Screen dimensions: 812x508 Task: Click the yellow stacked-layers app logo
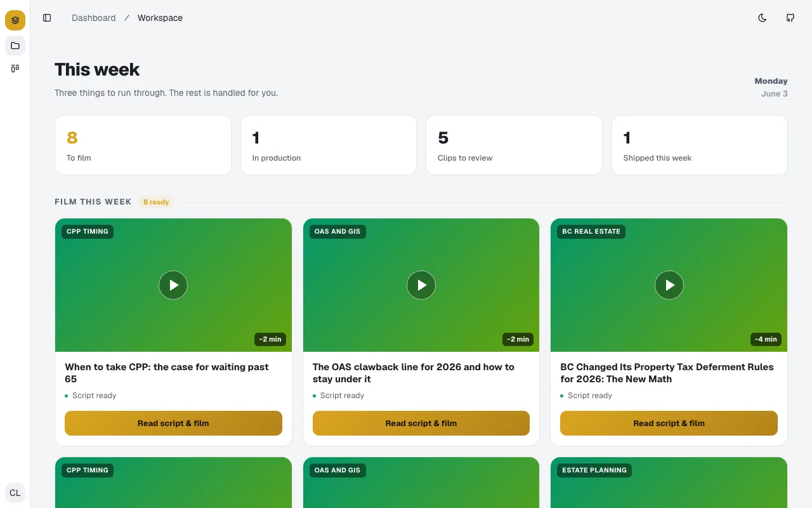click(15, 20)
